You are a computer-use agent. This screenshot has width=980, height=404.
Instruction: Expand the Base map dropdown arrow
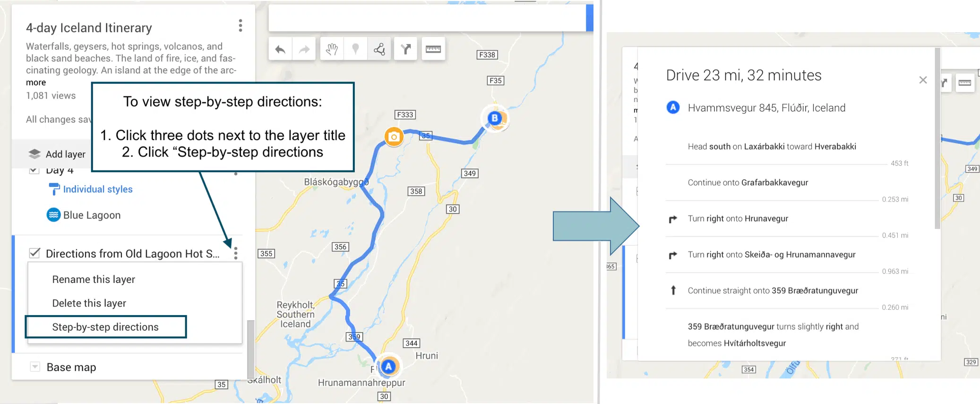[35, 367]
